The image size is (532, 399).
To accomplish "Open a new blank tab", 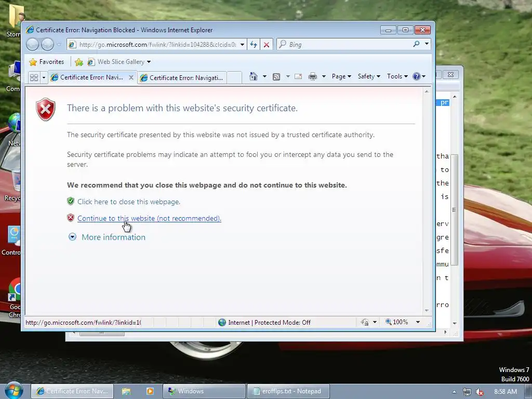I will click(x=234, y=78).
